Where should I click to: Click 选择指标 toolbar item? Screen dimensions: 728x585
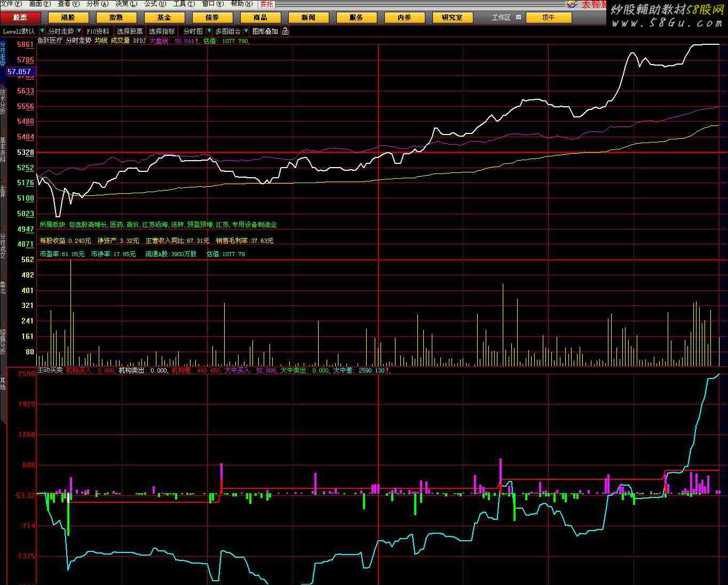(x=162, y=31)
